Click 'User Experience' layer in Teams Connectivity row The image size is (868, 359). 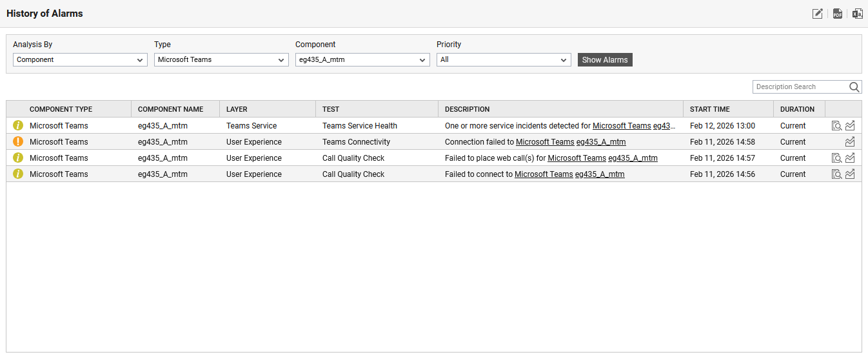(x=254, y=142)
